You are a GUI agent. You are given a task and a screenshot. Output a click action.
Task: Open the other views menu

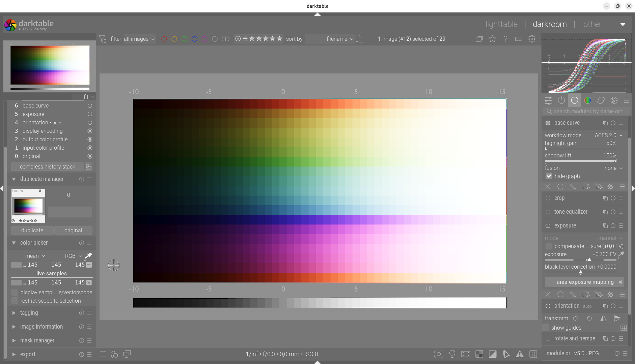[592, 24]
